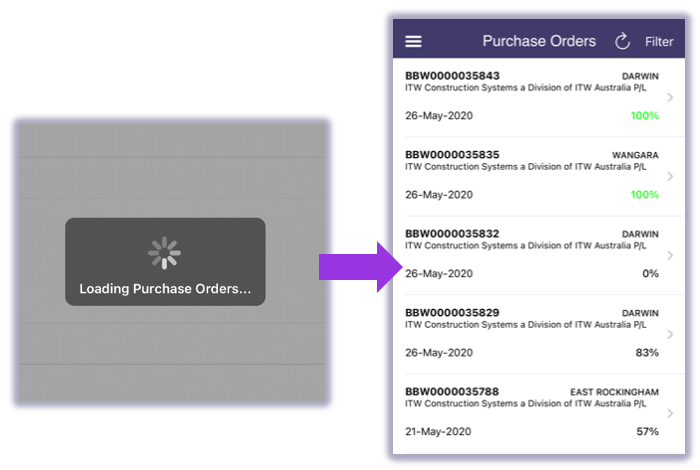Screen dimensions: 700x470
Task: Click EAST ROCKINGHAM location label
Action: tap(614, 392)
